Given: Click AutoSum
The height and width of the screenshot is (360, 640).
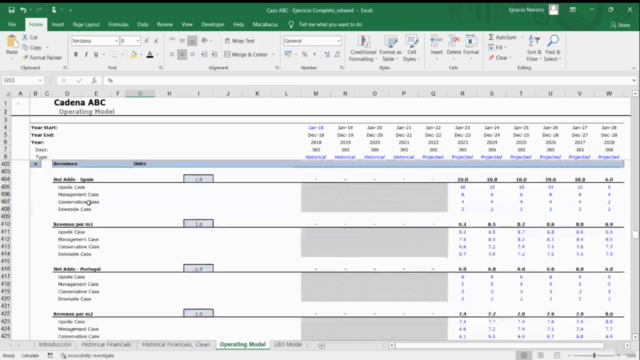Looking at the screenshot, I should pos(502,37).
